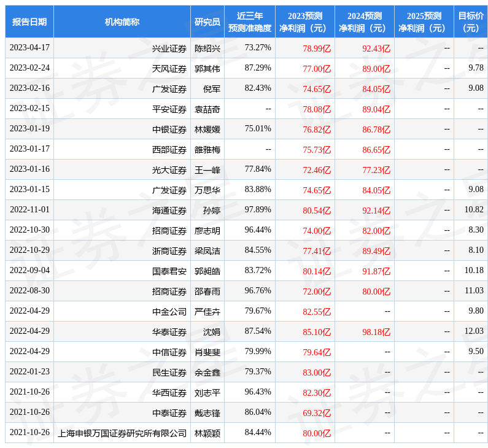The image size is (488, 448).
Task: Click the 2024预测净利润 column header
Action: [x=365, y=21]
